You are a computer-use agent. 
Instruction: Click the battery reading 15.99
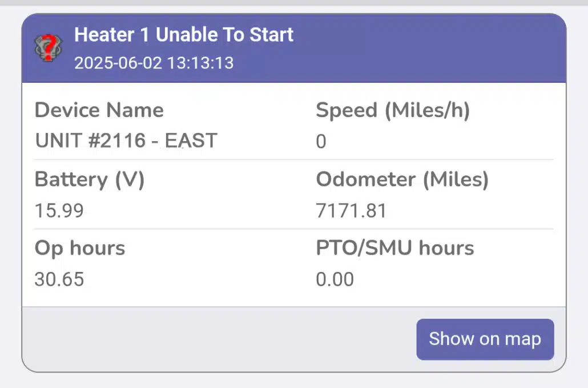click(59, 211)
